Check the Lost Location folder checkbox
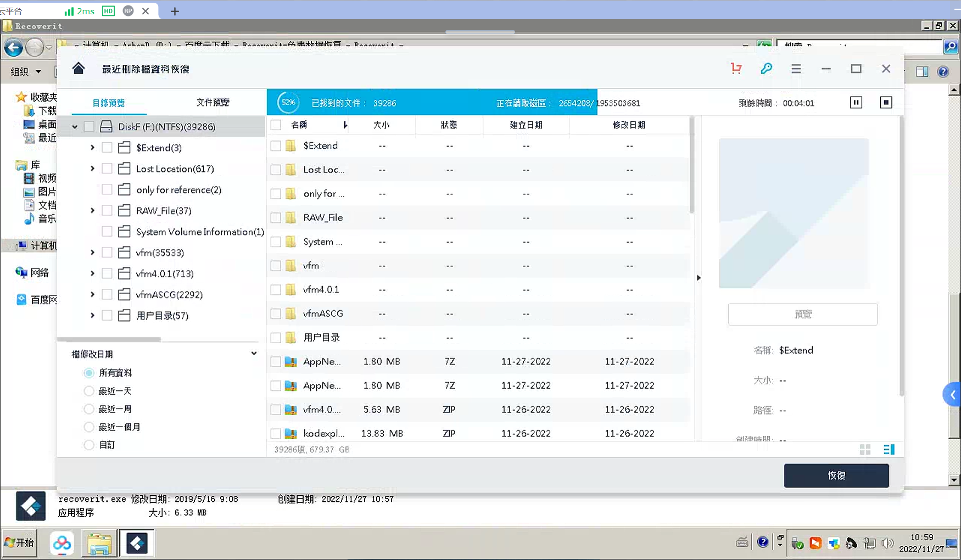 pyautogui.click(x=107, y=169)
